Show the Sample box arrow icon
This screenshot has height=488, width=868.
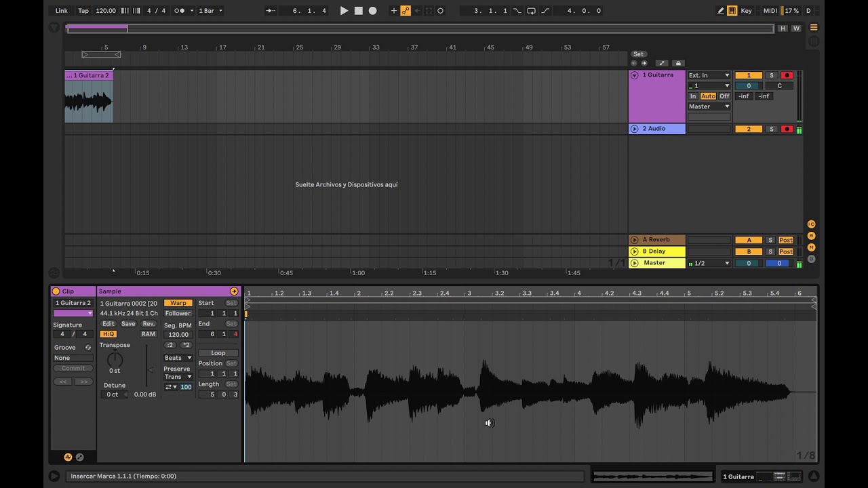[234, 291]
